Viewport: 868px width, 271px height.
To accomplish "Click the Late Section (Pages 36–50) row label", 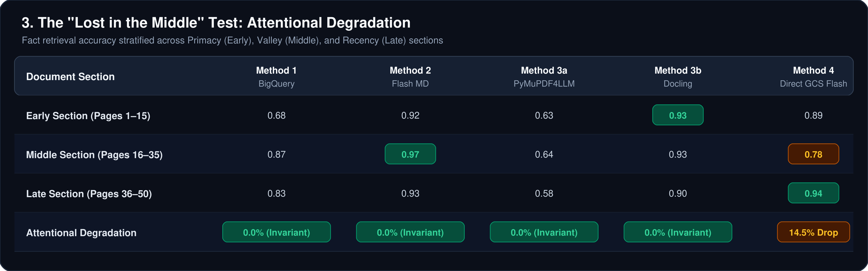I will click(89, 194).
